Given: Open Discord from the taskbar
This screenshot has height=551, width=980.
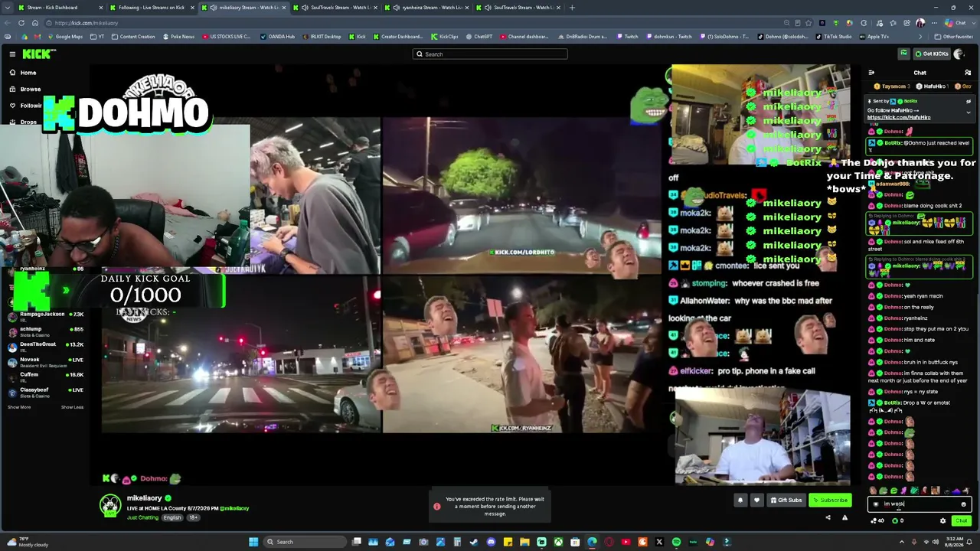Looking at the screenshot, I should (491, 542).
